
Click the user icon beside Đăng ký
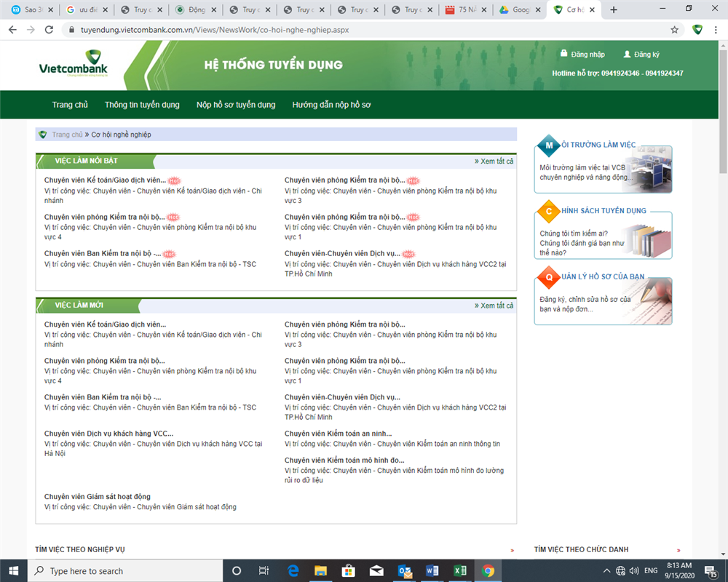[627, 54]
